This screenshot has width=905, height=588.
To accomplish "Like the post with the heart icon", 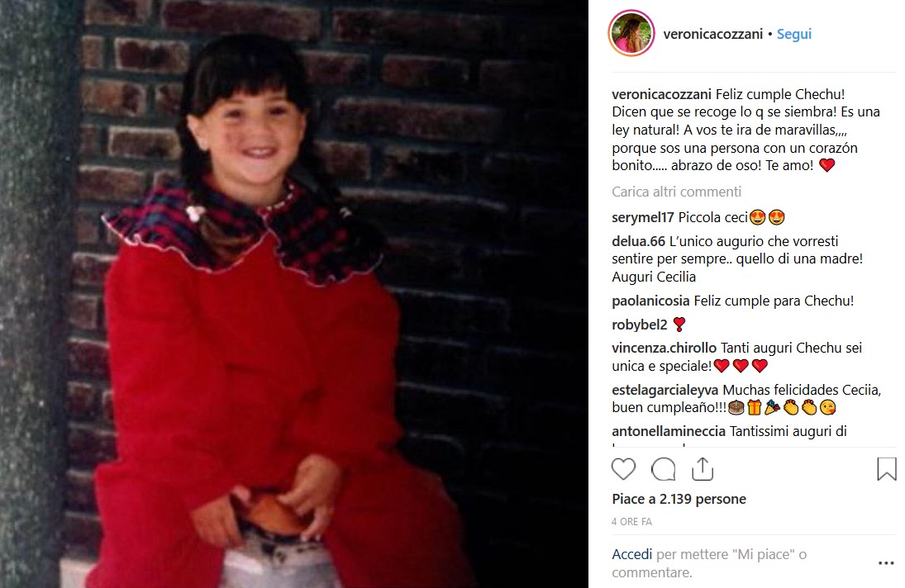I will pos(623,469).
